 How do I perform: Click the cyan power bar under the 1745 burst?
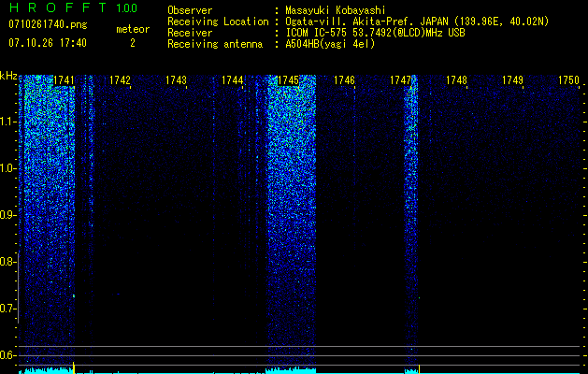(x=291, y=370)
